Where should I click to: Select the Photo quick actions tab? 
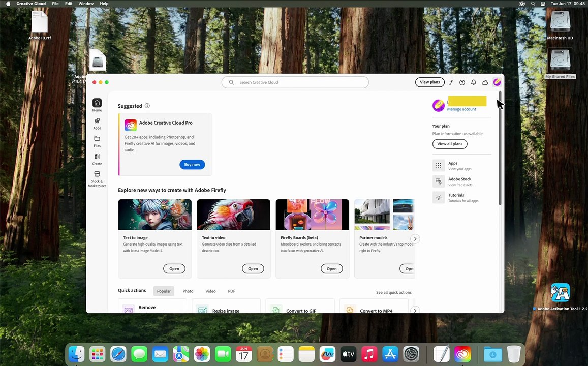[188, 291]
